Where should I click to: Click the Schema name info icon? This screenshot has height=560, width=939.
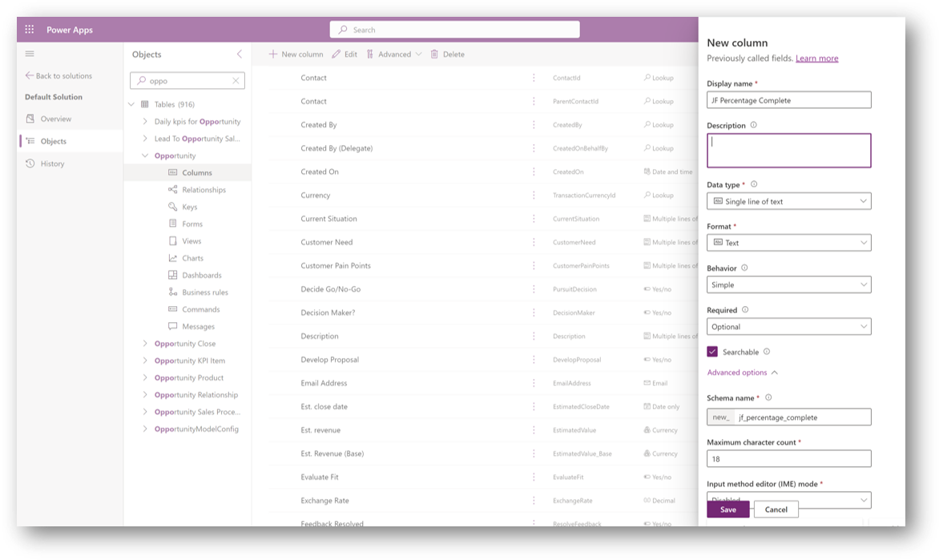pos(768,397)
